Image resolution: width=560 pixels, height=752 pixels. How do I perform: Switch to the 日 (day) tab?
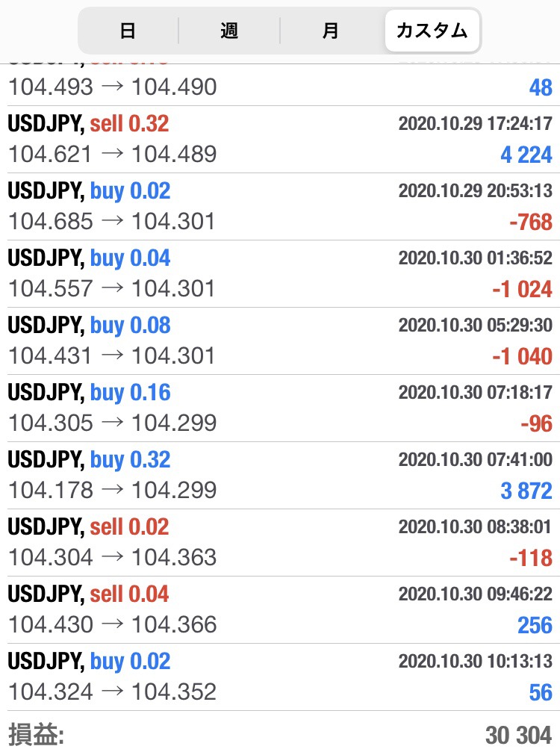(x=128, y=31)
